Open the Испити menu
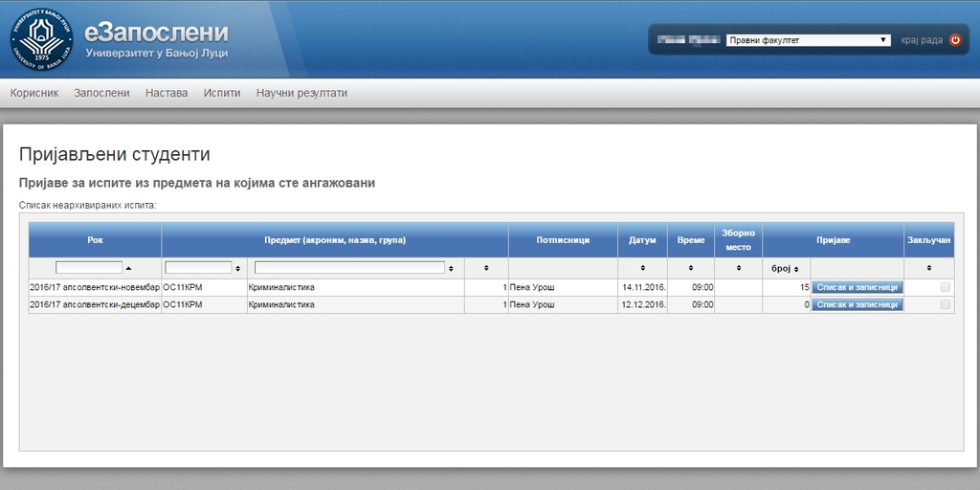This screenshot has height=490, width=980. (222, 93)
